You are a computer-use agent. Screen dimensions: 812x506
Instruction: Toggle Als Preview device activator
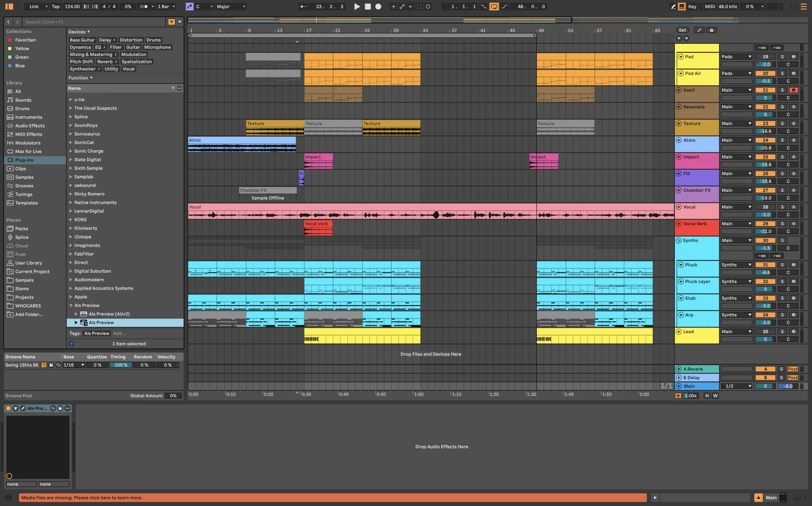tap(8, 409)
